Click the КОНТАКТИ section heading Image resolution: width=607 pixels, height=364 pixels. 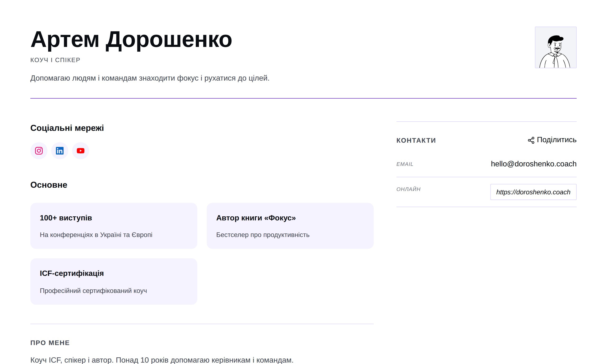pos(416,141)
